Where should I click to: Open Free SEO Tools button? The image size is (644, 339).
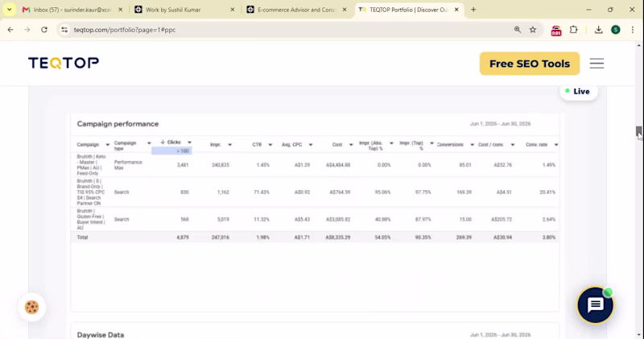coord(530,64)
